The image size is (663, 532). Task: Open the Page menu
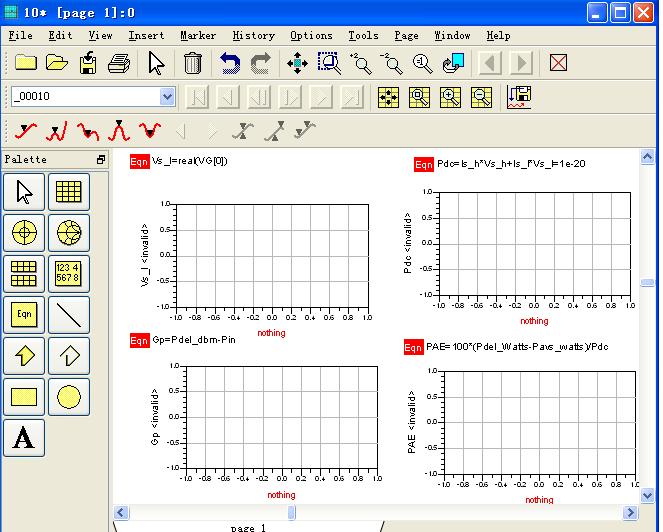pyautogui.click(x=406, y=36)
